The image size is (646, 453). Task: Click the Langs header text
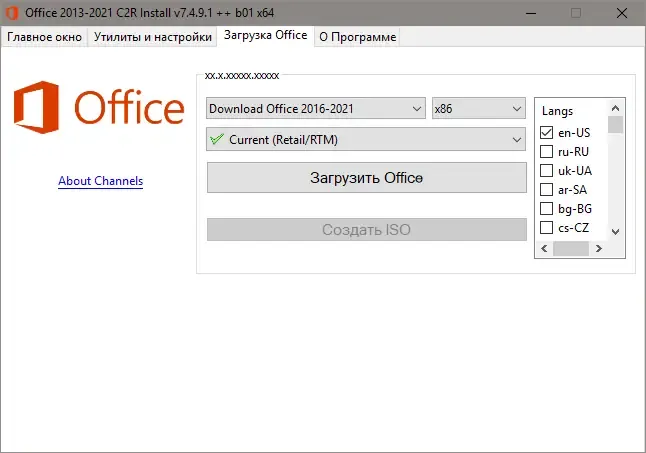pyautogui.click(x=557, y=111)
